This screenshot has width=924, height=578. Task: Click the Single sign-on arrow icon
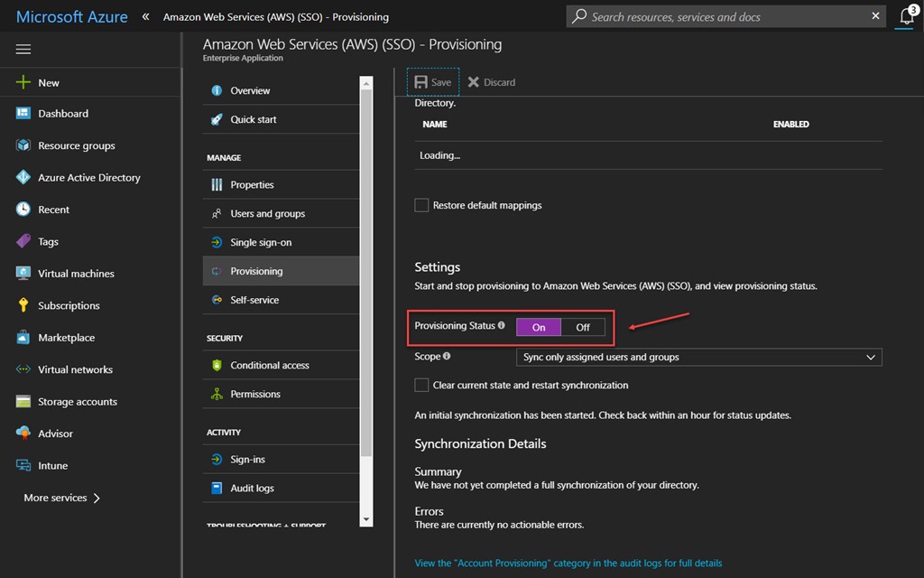[x=217, y=242]
